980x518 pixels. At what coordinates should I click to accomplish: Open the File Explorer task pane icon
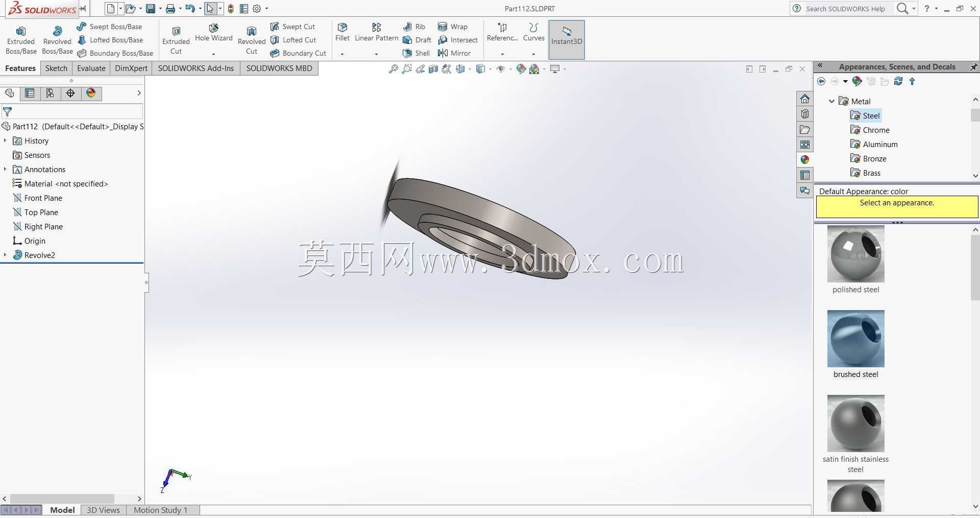[x=805, y=129]
